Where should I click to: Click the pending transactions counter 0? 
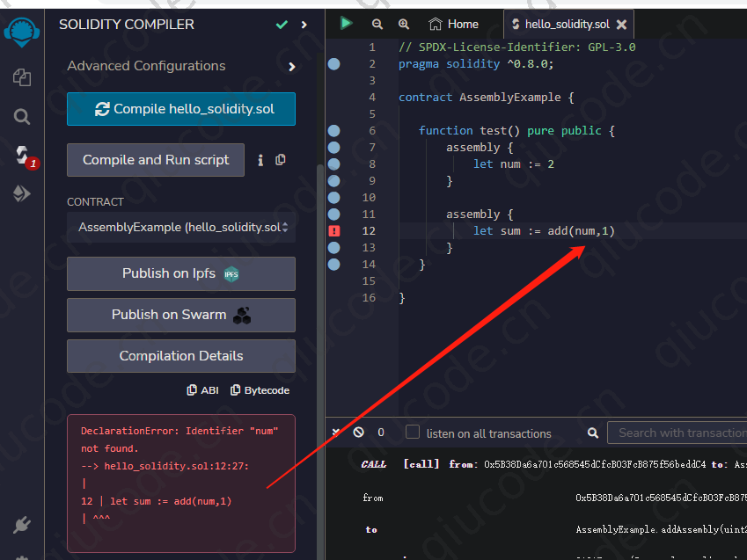[x=381, y=432]
